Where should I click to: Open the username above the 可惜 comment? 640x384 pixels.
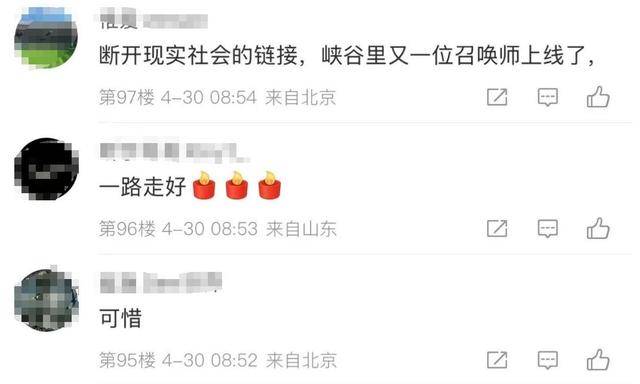point(161,282)
